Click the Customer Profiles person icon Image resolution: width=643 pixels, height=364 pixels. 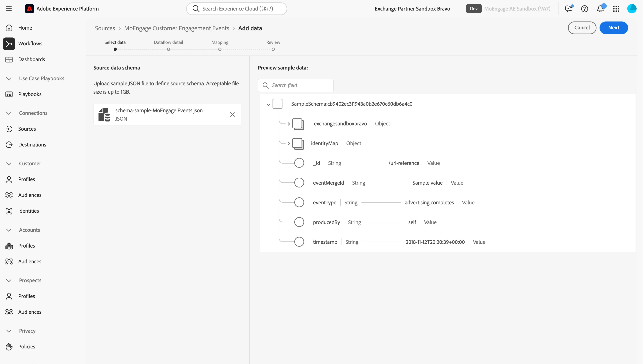pos(9,180)
